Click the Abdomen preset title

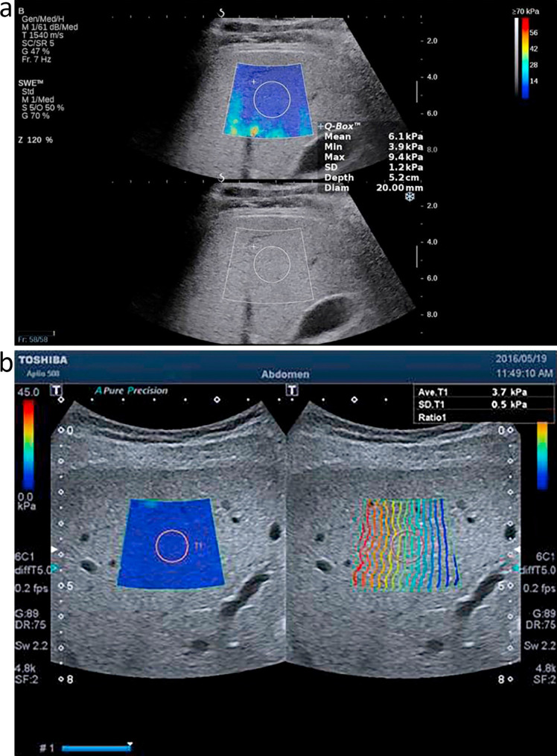[285, 374]
